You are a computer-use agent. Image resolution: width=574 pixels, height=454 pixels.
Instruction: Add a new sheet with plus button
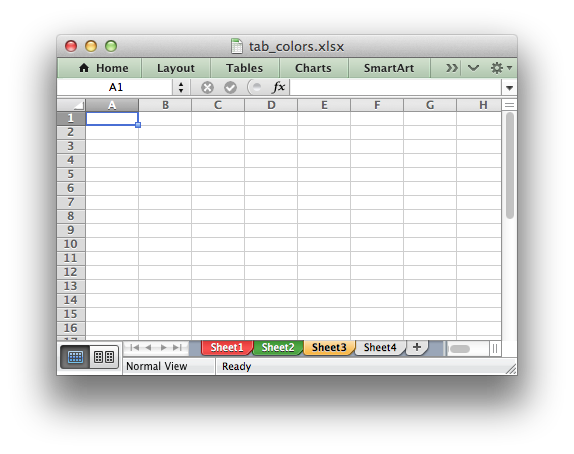[417, 347]
